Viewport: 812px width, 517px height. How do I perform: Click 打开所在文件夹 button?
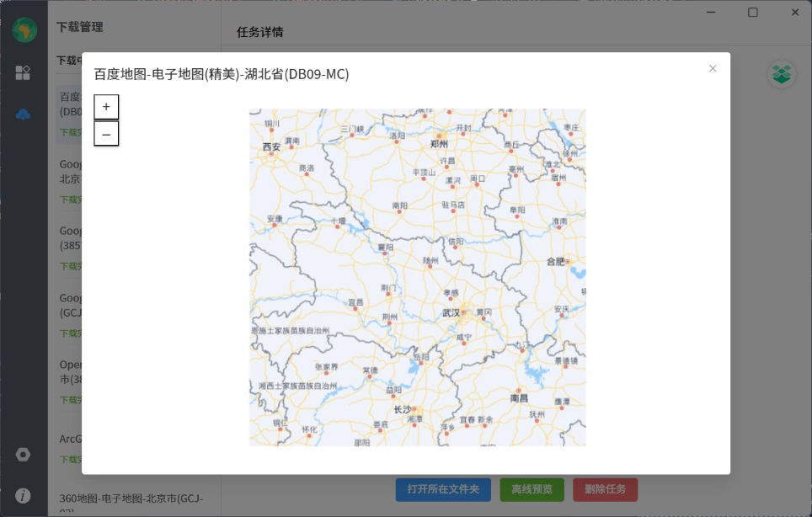[x=443, y=489]
